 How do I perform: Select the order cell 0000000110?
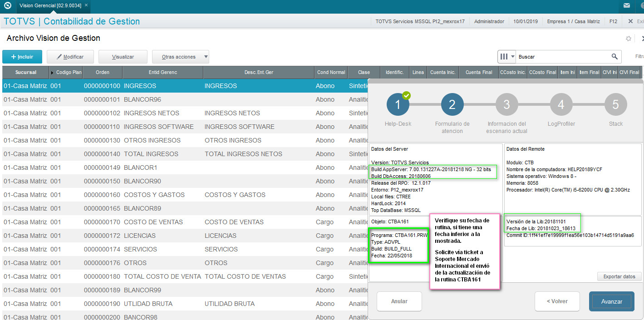[103, 127]
